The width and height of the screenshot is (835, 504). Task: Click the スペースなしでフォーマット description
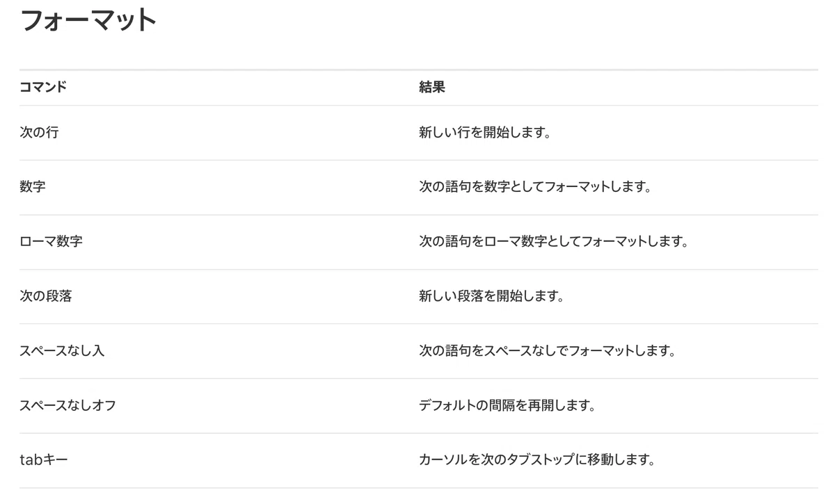547,351
